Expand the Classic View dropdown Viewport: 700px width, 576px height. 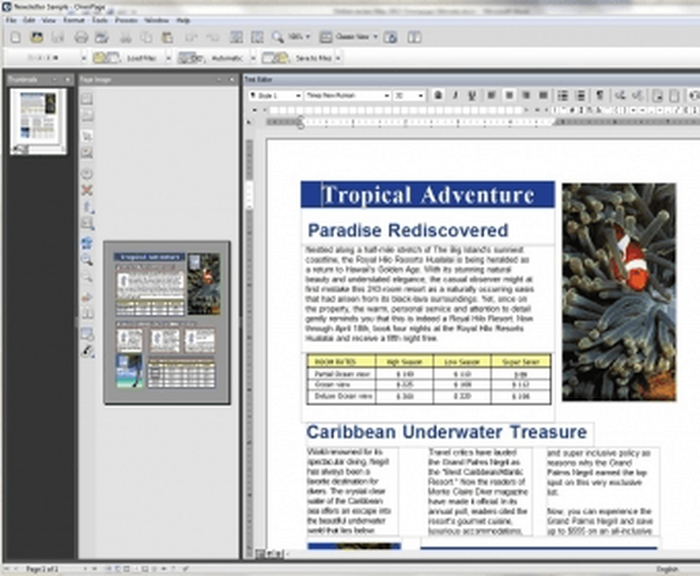[x=375, y=37]
